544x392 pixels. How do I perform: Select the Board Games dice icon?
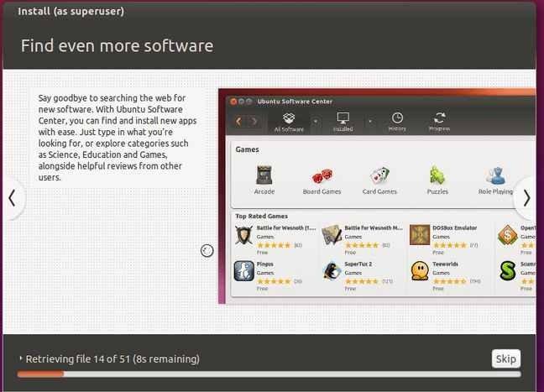point(322,176)
